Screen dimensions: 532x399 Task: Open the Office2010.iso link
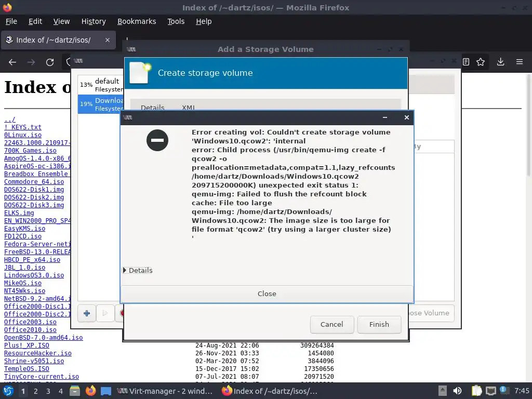(x=30, y=330)
